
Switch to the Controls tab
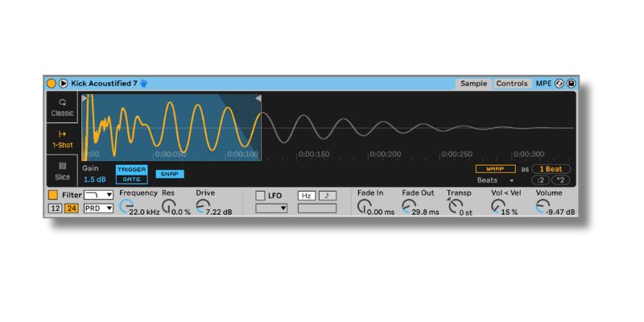tap(512, 84)
